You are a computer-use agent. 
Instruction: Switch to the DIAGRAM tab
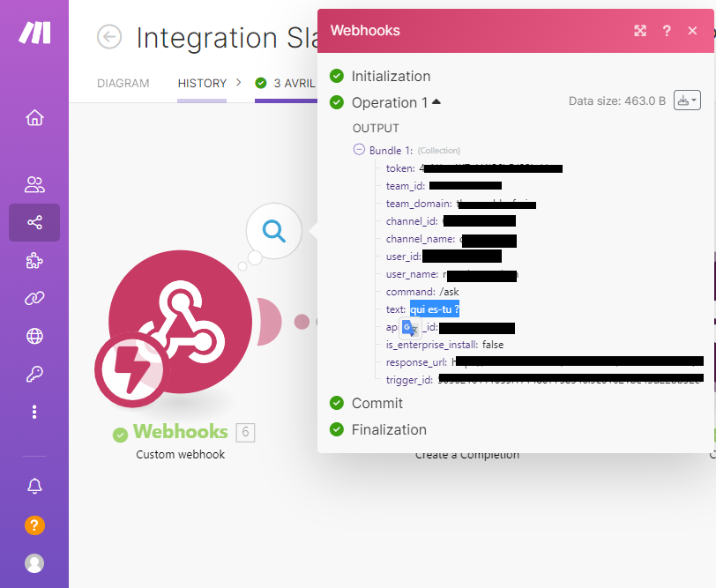pos(123,83)
